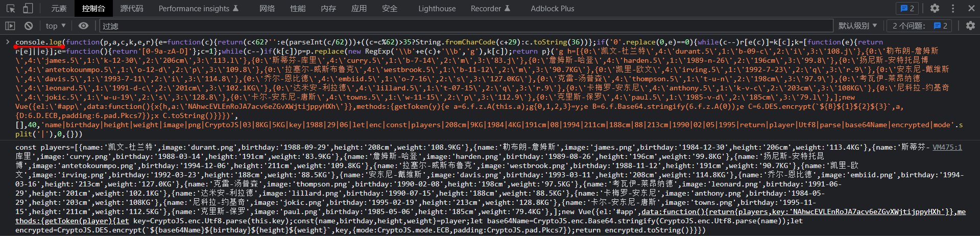The height and width of the screenshot is (236, 980).
Task: Open the 'top' JavaScript context dropdown
Action: point(56,26)
